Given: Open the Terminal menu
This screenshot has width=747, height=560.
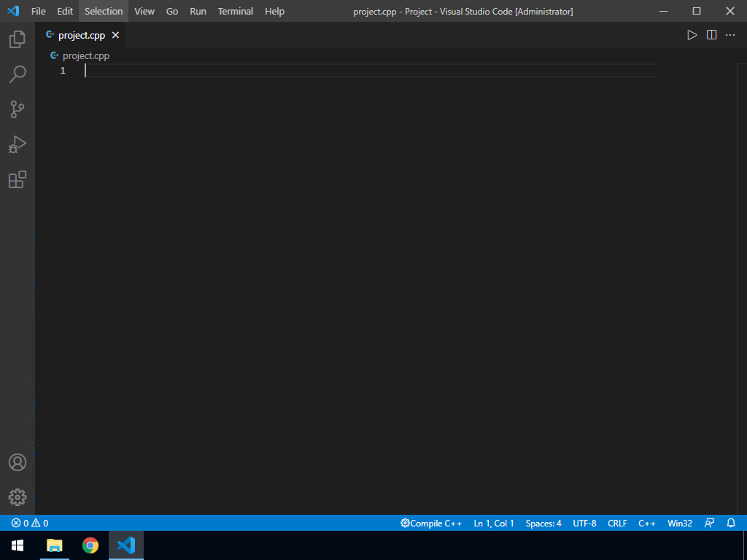Looking at the screenshot, I should click(236, 11).
